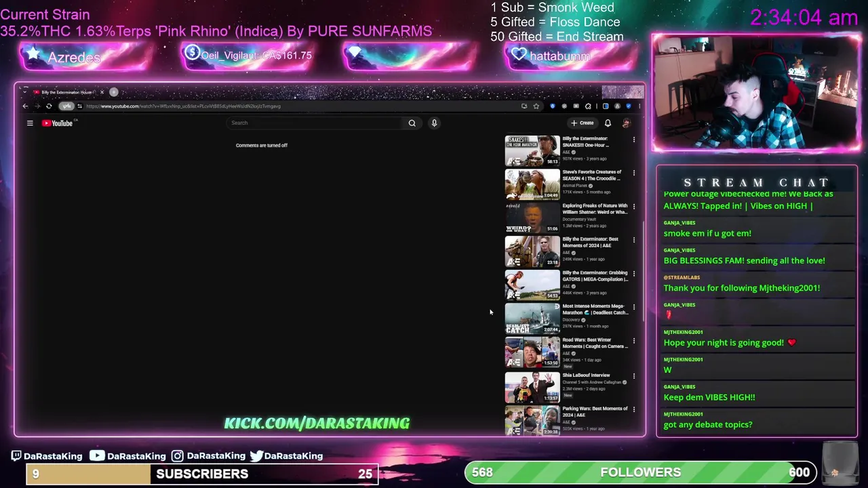
Task: Go to YouTube home via logo
Action: (58, 123)
